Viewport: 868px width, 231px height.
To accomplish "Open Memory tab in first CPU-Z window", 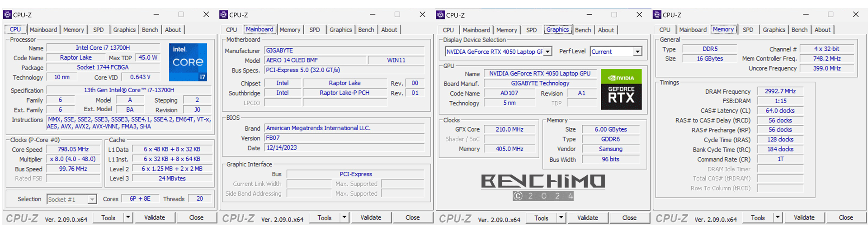I will click(74, 30).
